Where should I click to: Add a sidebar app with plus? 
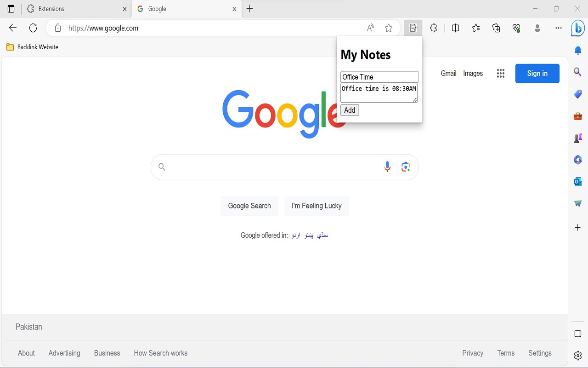click(x=578, y=227)
